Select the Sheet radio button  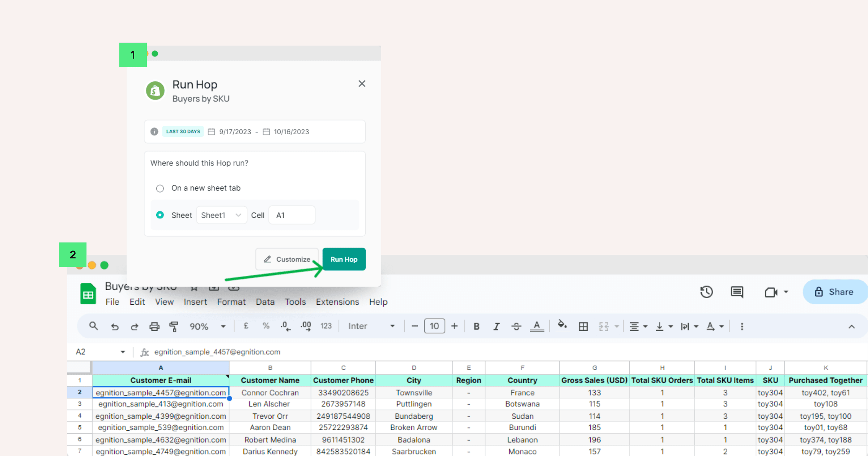click(x=160, y=215)
